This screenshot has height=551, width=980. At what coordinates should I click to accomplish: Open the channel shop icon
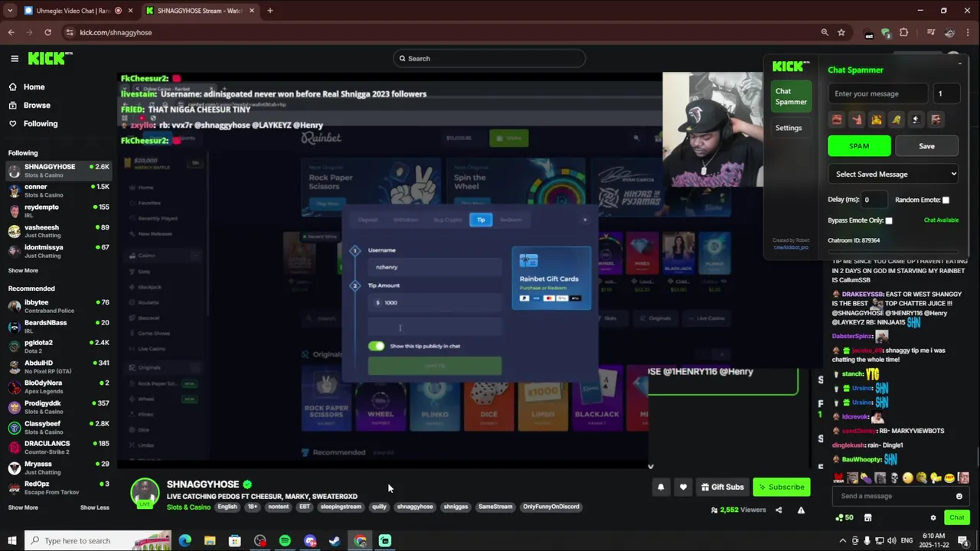tap(867, 518)
